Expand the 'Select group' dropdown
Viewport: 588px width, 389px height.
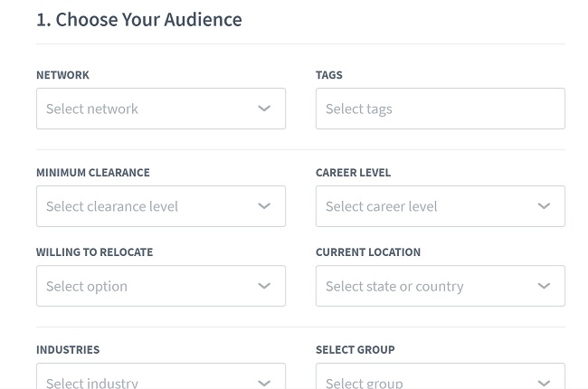tap(441, 375)
